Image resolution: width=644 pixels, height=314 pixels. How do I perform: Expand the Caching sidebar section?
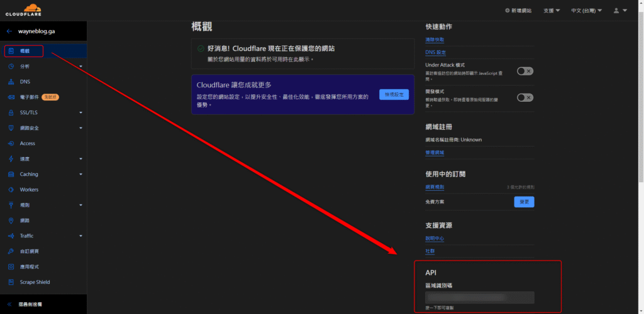(x=80, y=175)
